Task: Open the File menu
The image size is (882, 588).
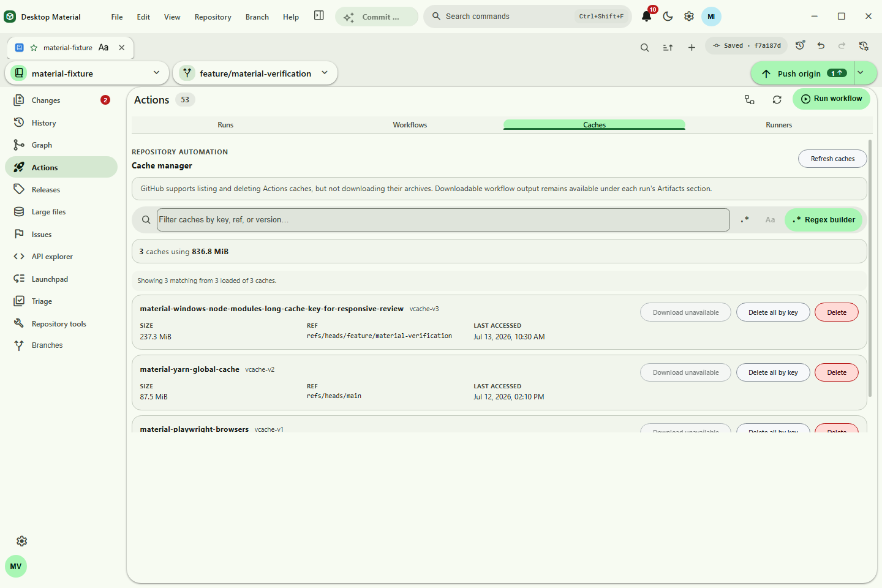Action: click(x=117, y=17)
